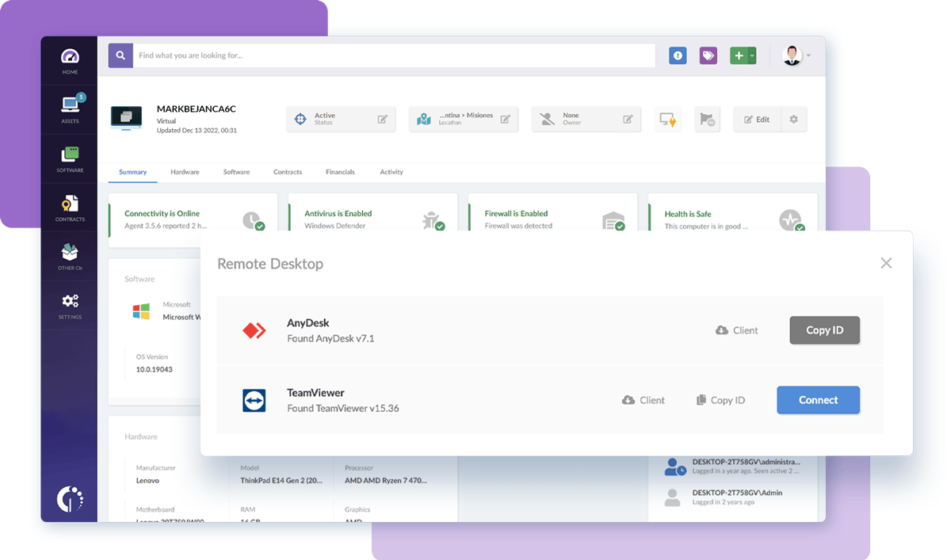Open the Assets section in the sidebar
This screenshot has height=560, width=951.
69,109
